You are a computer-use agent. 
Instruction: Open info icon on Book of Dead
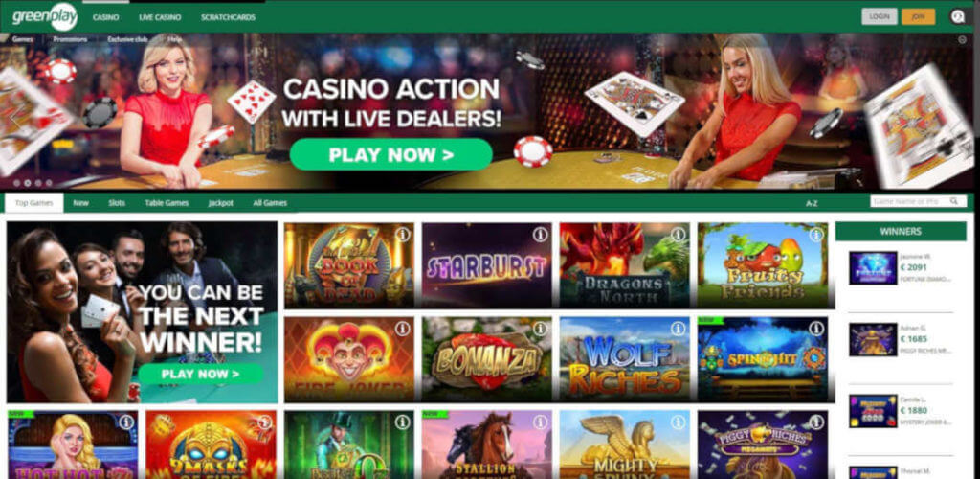pos(403,235)
